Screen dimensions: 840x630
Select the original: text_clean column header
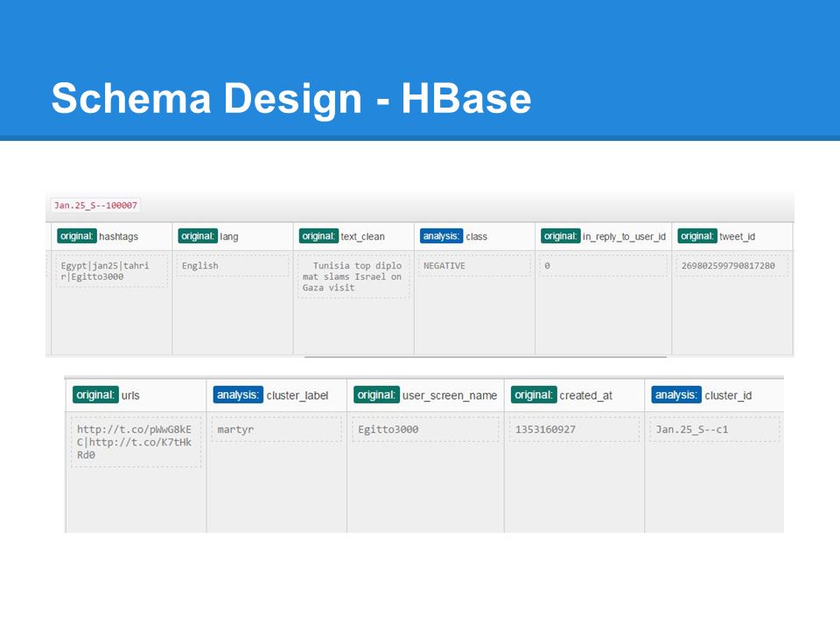[342, 236]
